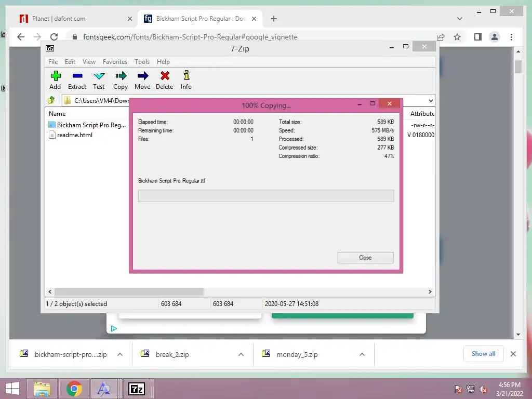
Task: Go up one folder level in 7-Zip
Action: [51, 100]
